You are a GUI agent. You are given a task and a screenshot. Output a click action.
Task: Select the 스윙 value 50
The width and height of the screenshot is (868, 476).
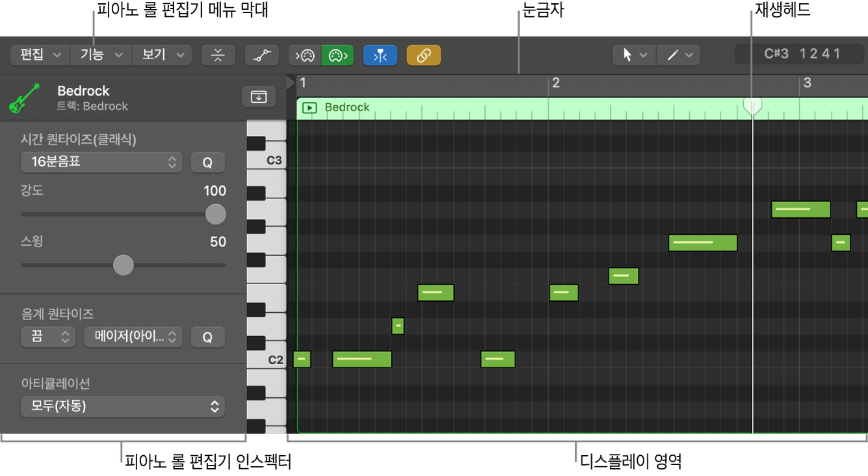[x=218, y=242]
